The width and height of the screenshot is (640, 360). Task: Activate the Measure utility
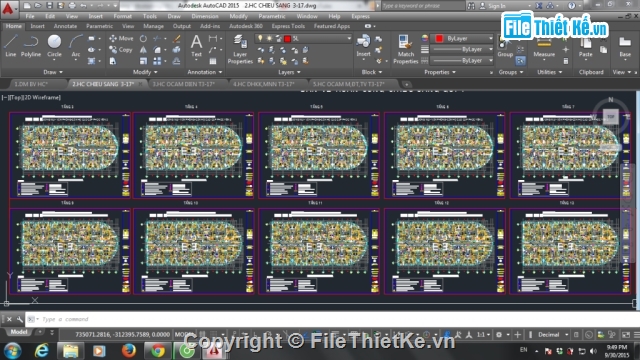[x=544, y=48]
